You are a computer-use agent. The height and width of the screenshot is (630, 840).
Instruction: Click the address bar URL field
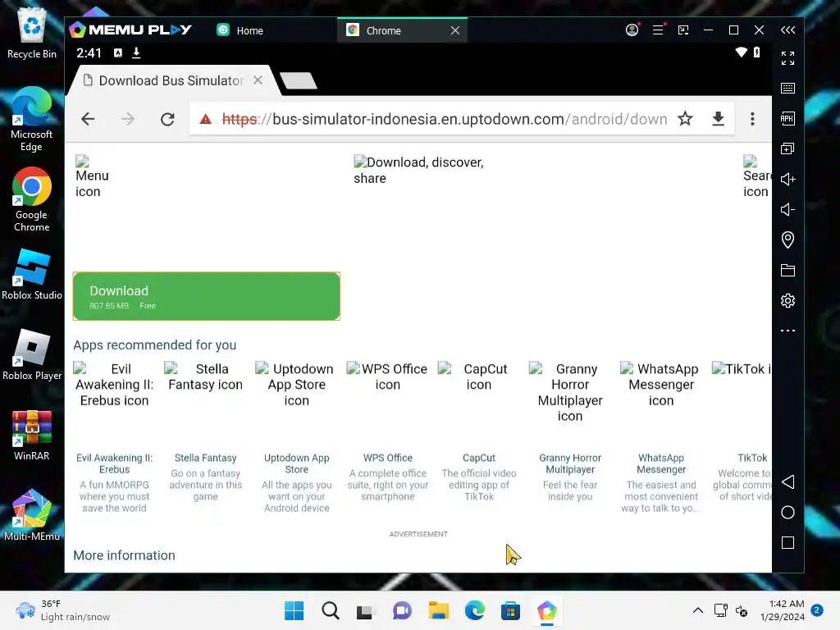pos(445,119)
